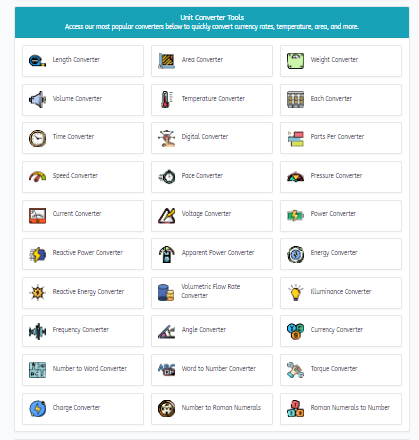
Task: Click the coins icon for Currency Converter
Action: tap(295, 331)
